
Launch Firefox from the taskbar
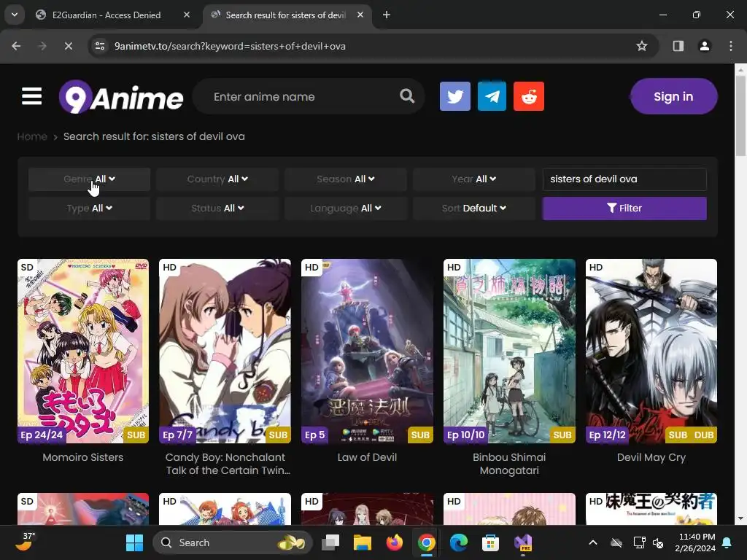395,542
